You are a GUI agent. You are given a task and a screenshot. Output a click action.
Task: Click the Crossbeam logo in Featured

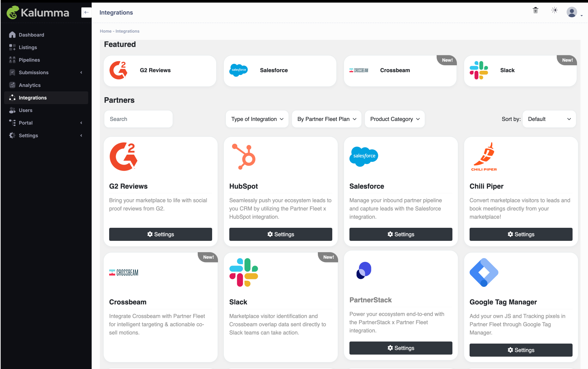[359, 70]
